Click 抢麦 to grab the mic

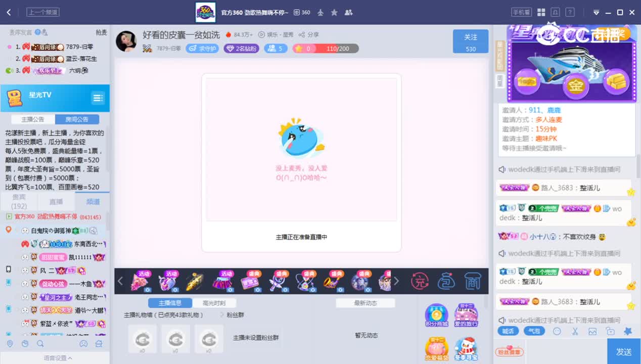101,32
